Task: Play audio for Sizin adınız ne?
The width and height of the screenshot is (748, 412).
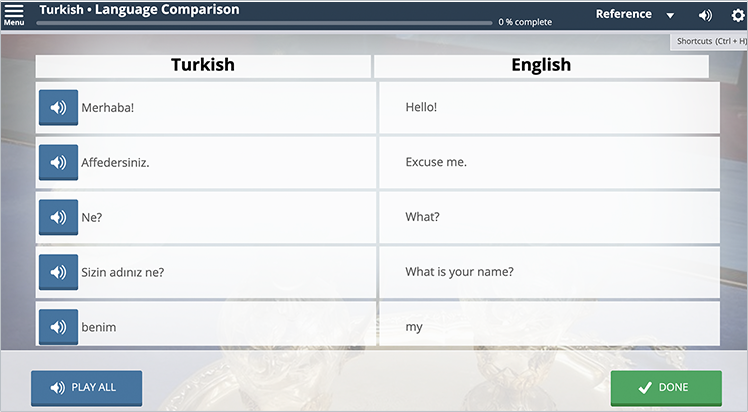Action: [58, 272]
